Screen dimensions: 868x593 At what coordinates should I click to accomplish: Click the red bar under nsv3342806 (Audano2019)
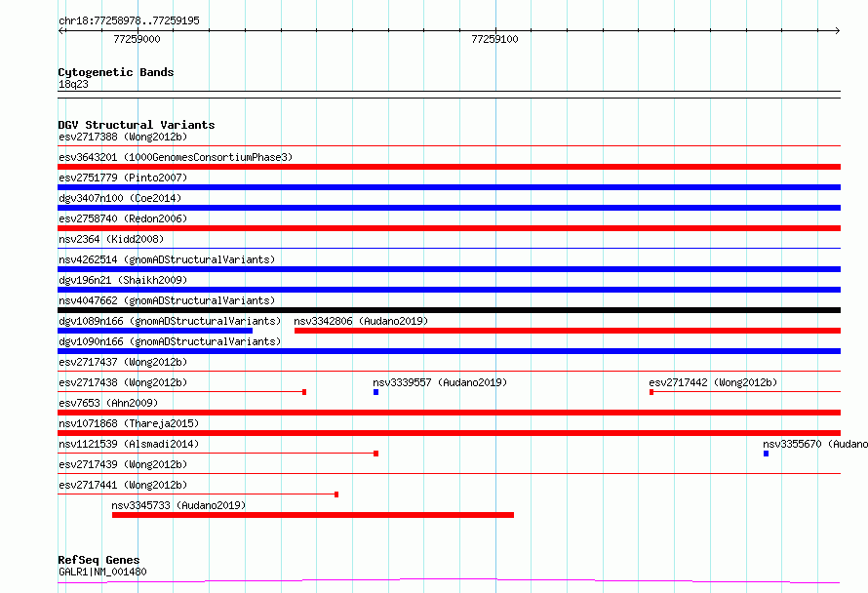click(568, 331)
